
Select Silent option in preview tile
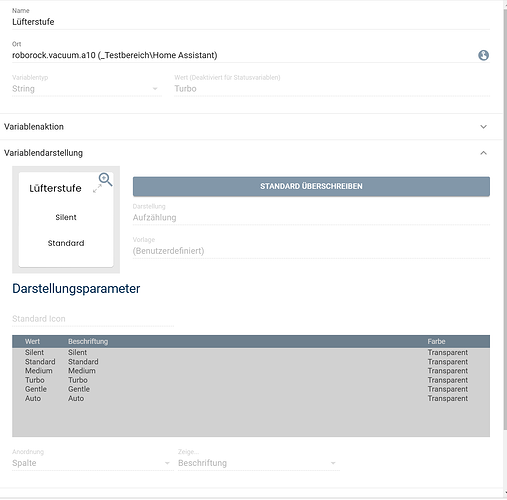point(66,217)
